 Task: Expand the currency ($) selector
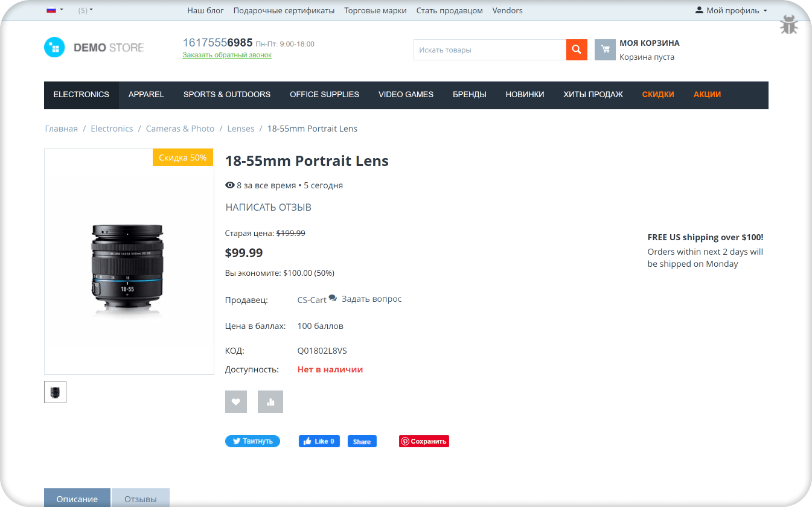tap(86, 10)
